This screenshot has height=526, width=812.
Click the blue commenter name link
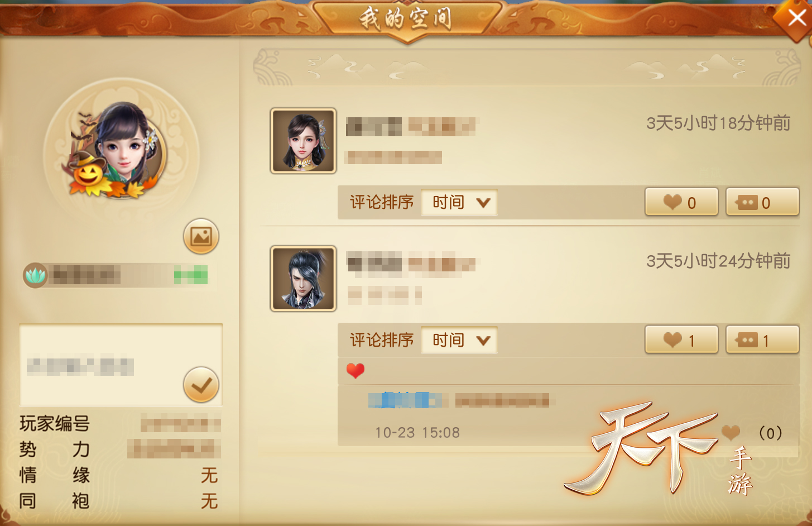click(x=405, y=400)
